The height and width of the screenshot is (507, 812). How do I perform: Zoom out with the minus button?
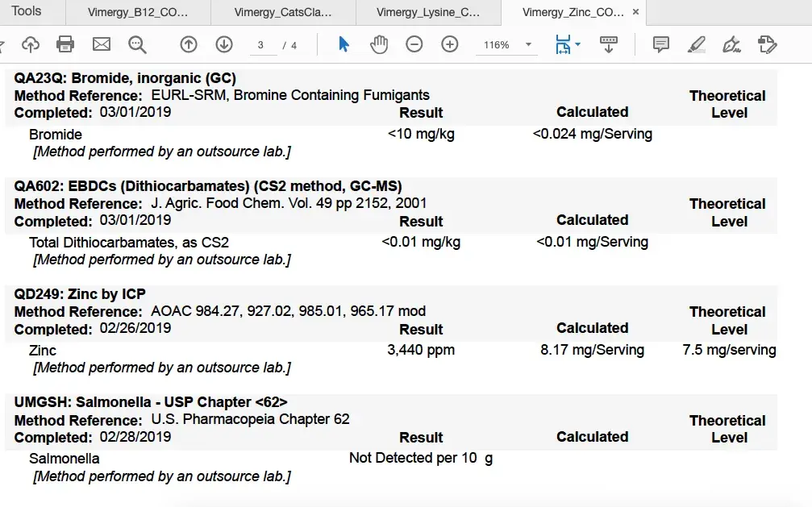414,45
